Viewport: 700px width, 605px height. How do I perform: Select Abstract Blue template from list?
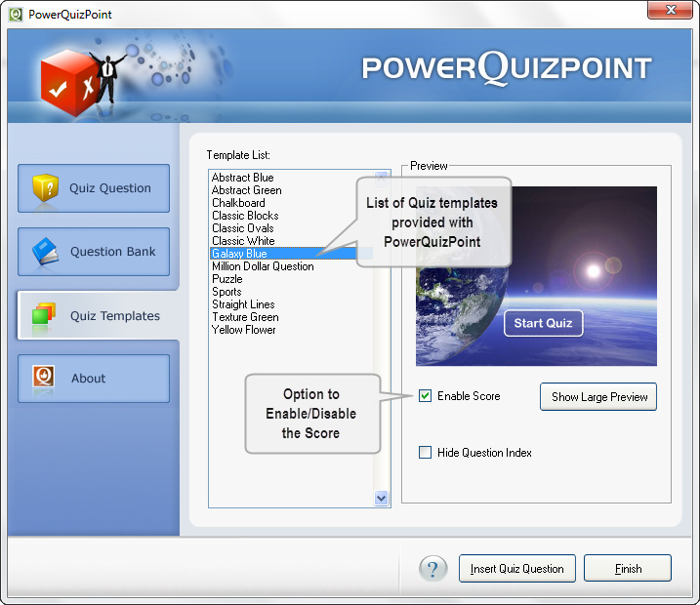(x=243, y=178)
